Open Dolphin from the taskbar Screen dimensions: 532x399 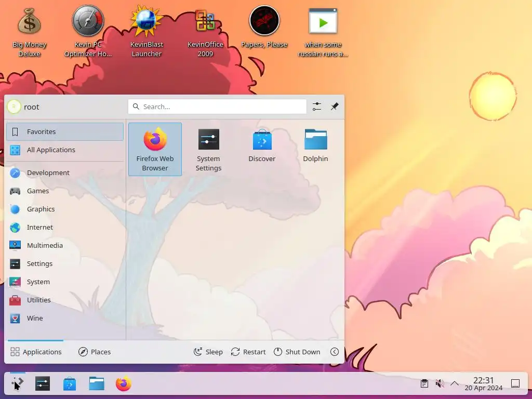(x=97, y=384)
